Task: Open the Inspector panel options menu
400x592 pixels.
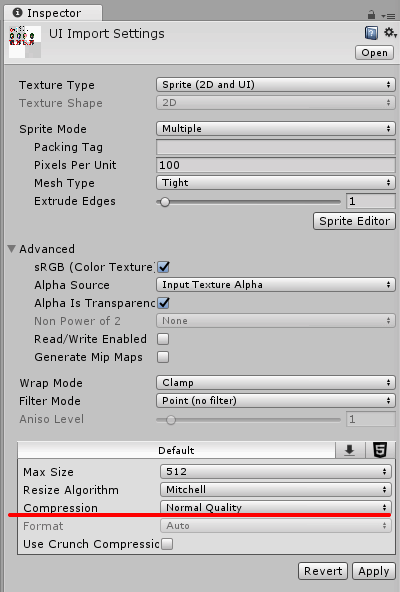Action: click(x=388, y=16)
